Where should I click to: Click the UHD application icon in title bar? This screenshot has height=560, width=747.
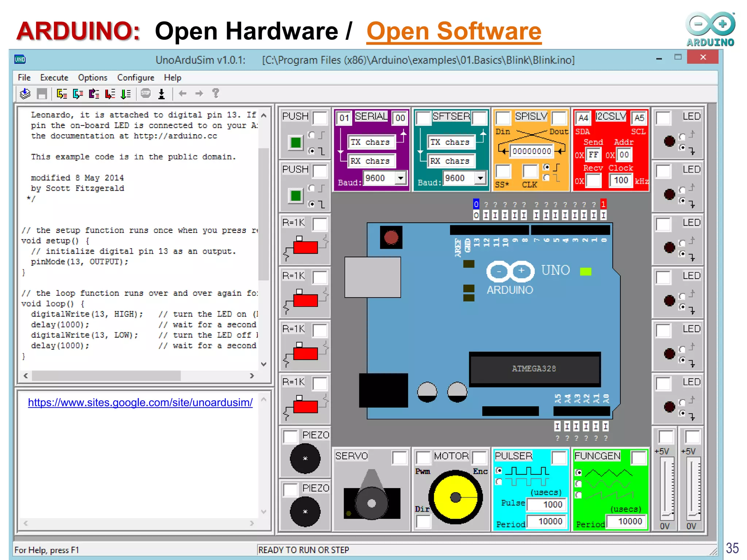pos(20,59)
